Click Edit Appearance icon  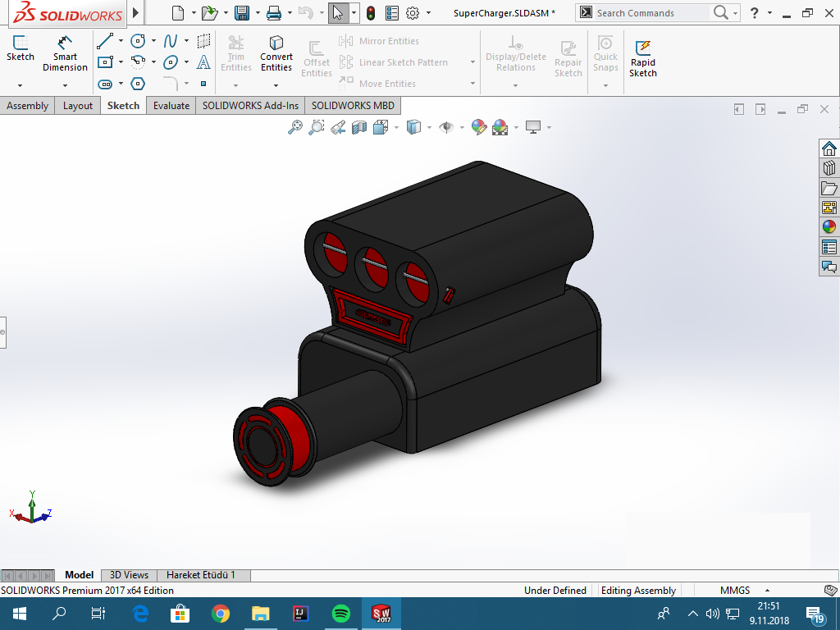pos(479,127)
